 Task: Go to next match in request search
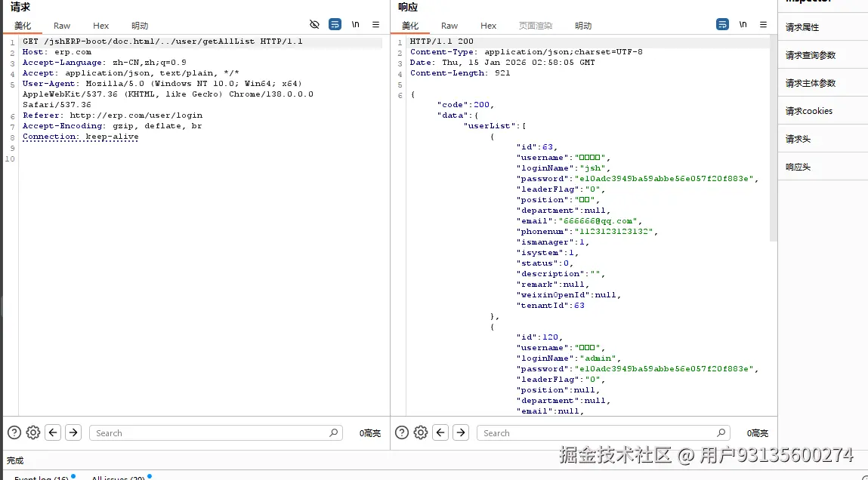tap(73, 432)
